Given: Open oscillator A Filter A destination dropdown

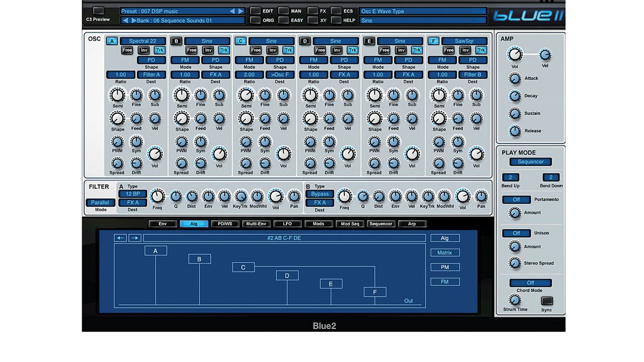Looking at the screenshot, I should coord(151,75).
